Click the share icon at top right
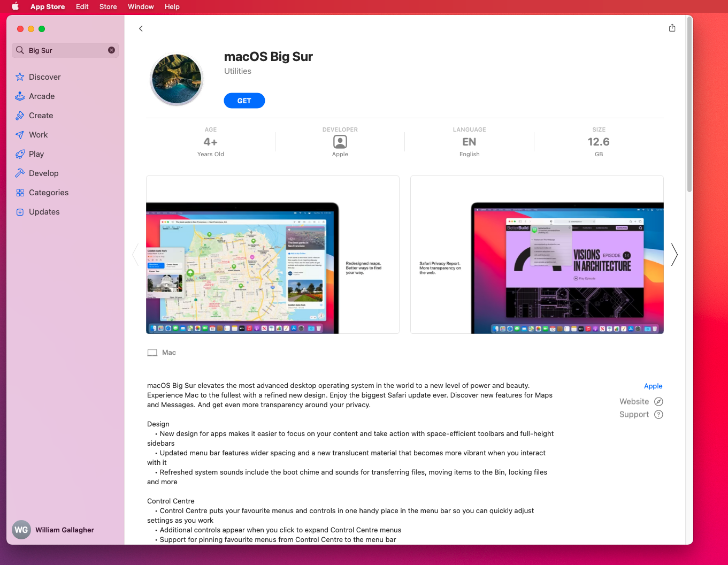Screen dimensions: 728x565 click(672, 28)
